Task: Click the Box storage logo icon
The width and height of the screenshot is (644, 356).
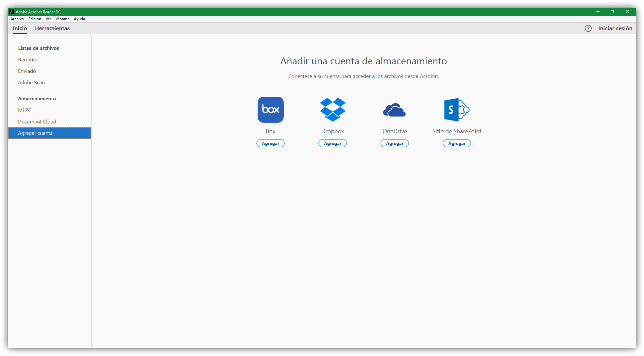Action: pos(270,110)
